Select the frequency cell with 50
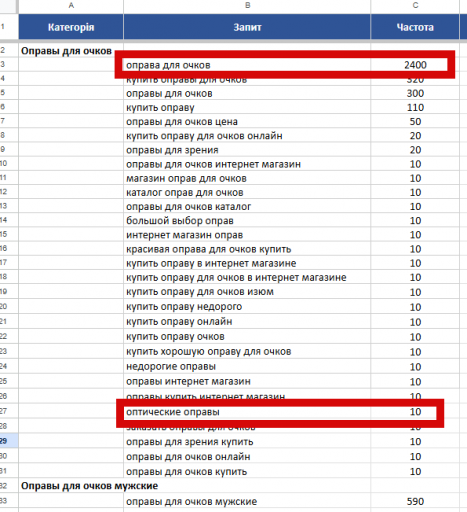 (415, 122)
